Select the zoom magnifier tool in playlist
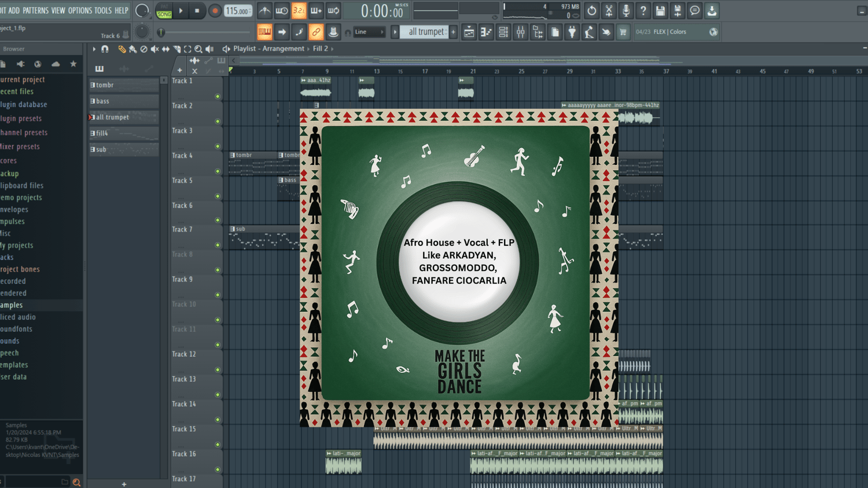The height and width of the screenshot is (488, 868). point(198,49)
